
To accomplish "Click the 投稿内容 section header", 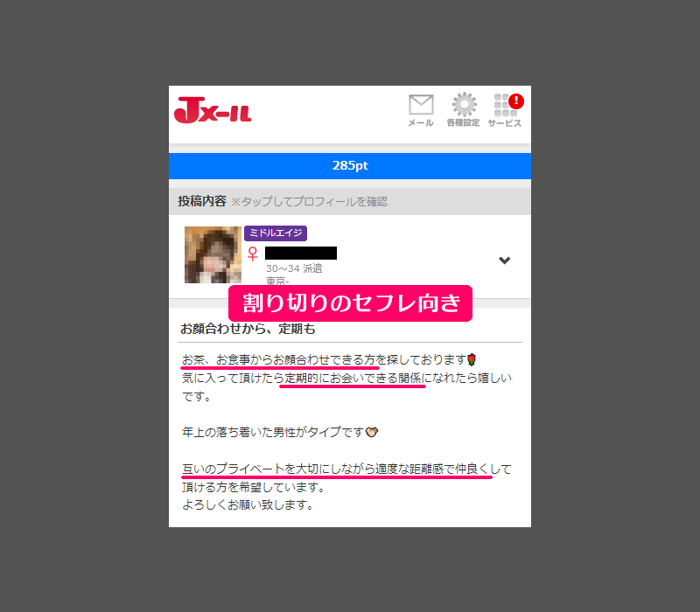I will click(x=202, y=201).
